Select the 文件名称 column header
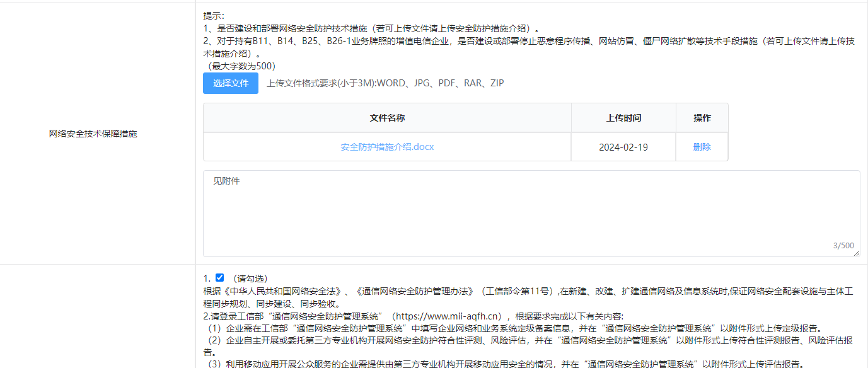The width and height of the screenshot is (868, 368). click(x=387, y=118)
